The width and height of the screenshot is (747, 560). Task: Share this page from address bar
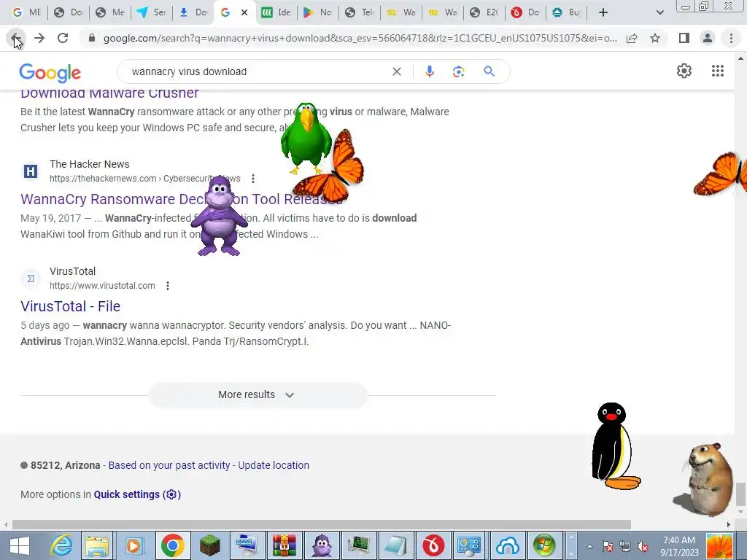pyautogui.click(x=632, y=38)
